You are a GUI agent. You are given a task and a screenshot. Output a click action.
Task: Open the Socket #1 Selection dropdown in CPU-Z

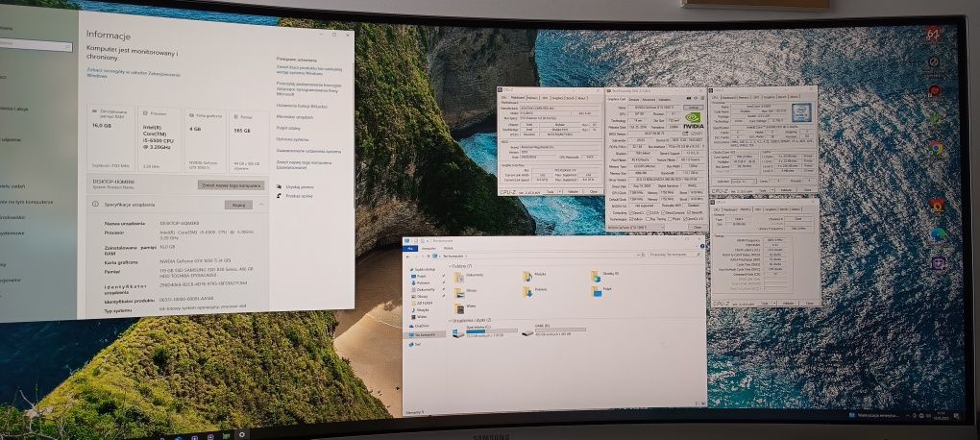tap(743, 181)
